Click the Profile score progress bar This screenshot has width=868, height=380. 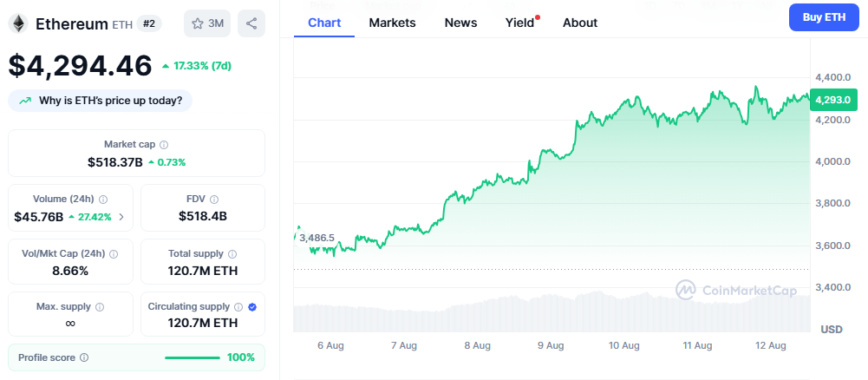click(x=192, y=357)
